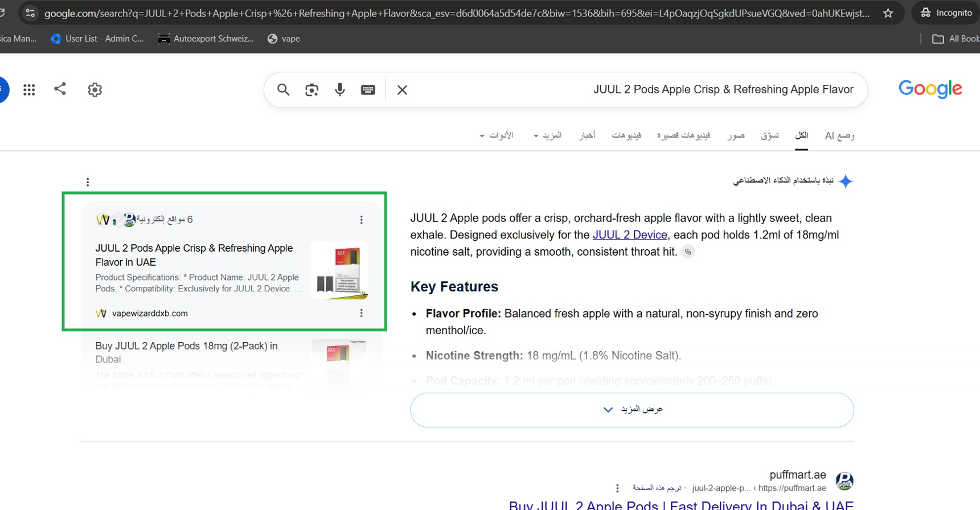The height and width of the screenshot is (510, 980).
Task: Click the JUUL apple pods product thumbnail
Action: pyautogui.click(x=339, y=270)
